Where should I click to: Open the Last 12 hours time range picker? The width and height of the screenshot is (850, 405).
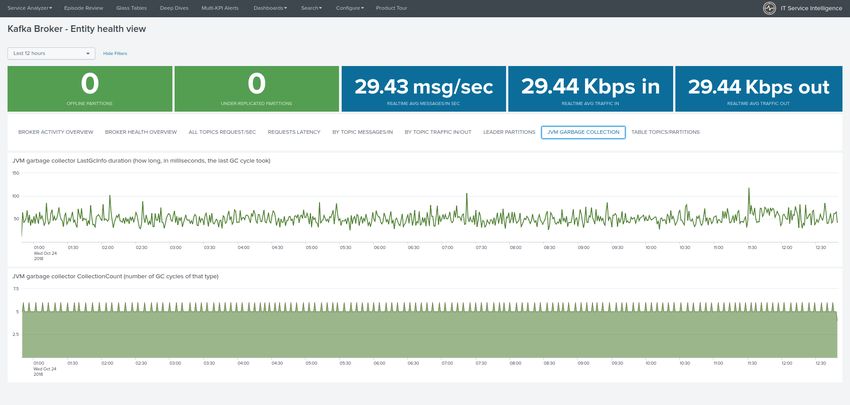pyautogui.click(x=51, y=53)
